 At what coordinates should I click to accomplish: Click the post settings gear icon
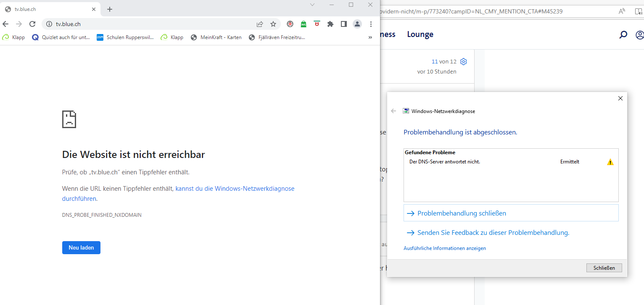click(463, 62)
